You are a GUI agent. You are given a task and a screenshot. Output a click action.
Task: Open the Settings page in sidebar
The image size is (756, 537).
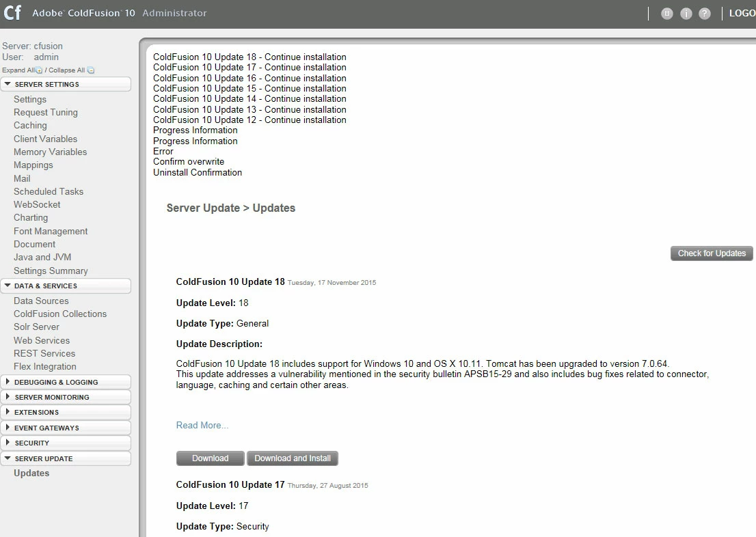click(30, 99)
